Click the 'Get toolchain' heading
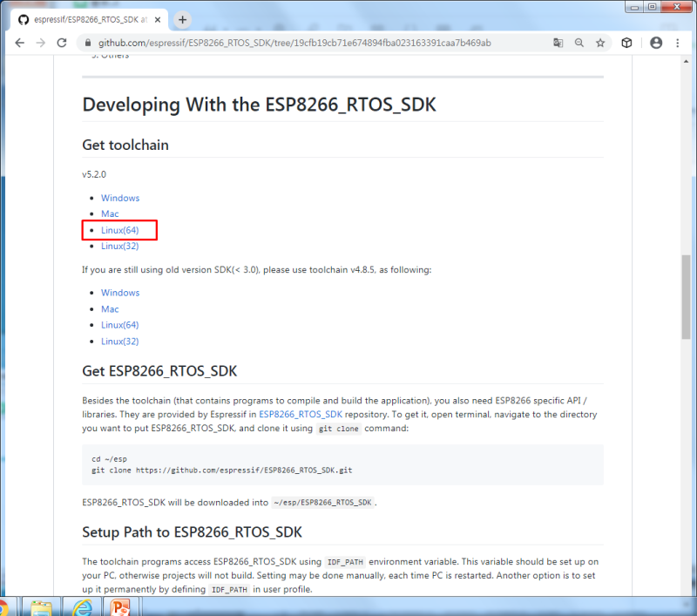 tap(125, 145)
